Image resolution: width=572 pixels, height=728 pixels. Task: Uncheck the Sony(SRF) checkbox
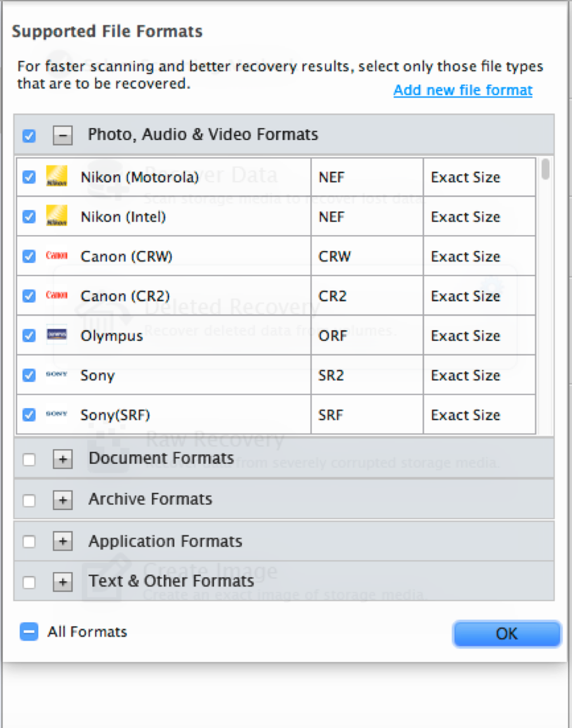29,414
